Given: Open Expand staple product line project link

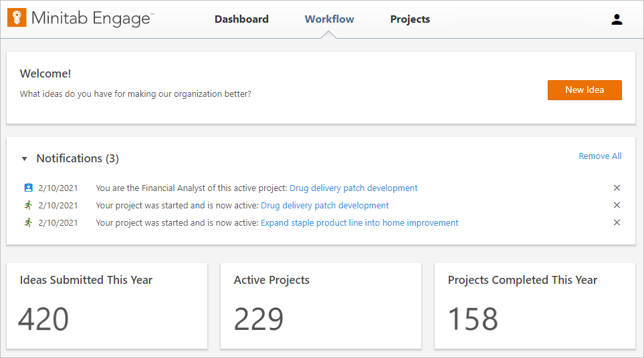Looking at the screenshot, I should (359, 222).
